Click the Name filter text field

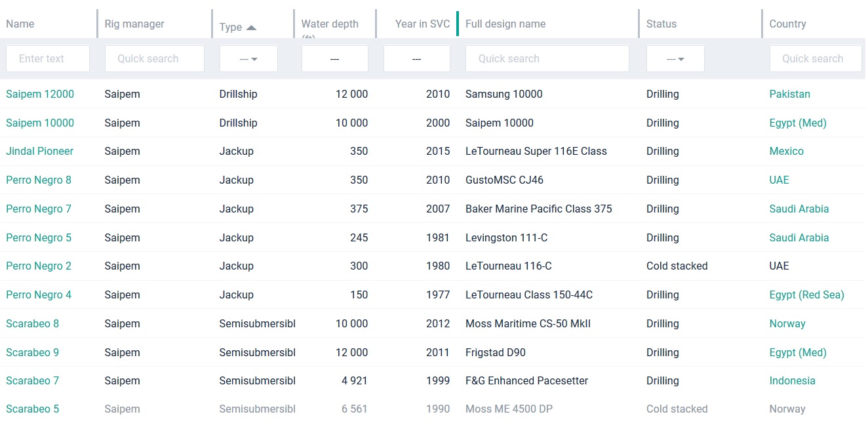(48, 59)
